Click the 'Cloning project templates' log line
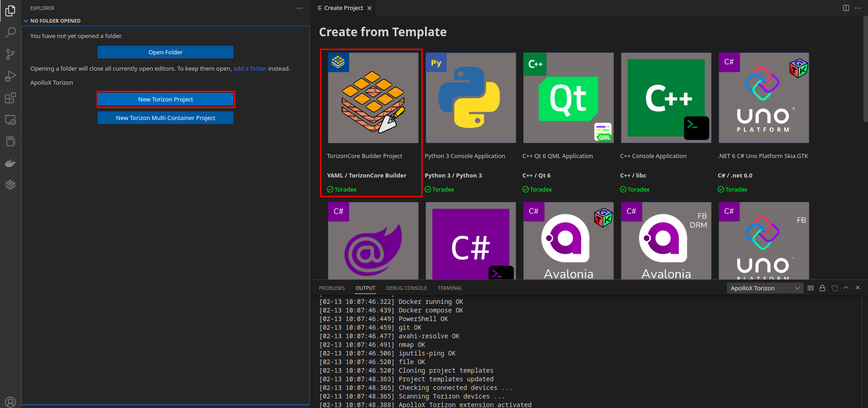Image resolution: width=868 pixels, height=408 pixels. (x=406, y=370)
